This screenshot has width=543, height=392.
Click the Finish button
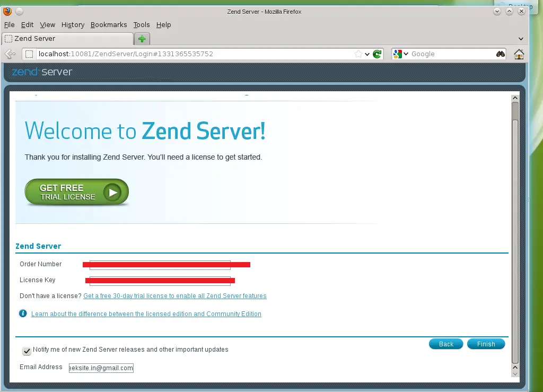click(486, 344)
